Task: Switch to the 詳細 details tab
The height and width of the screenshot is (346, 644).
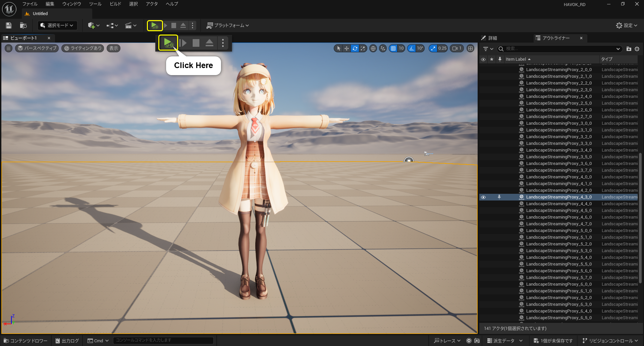Action: [x=489, y=38]
